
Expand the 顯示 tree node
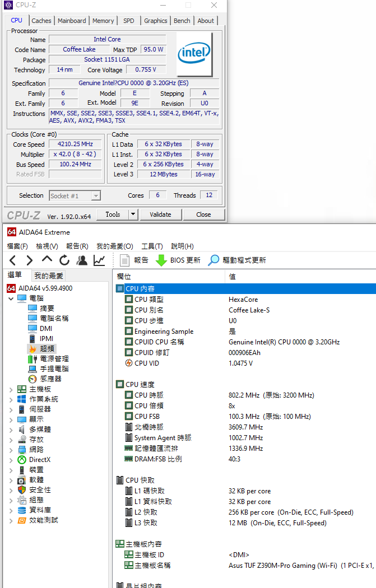click(x=11, y=420)
